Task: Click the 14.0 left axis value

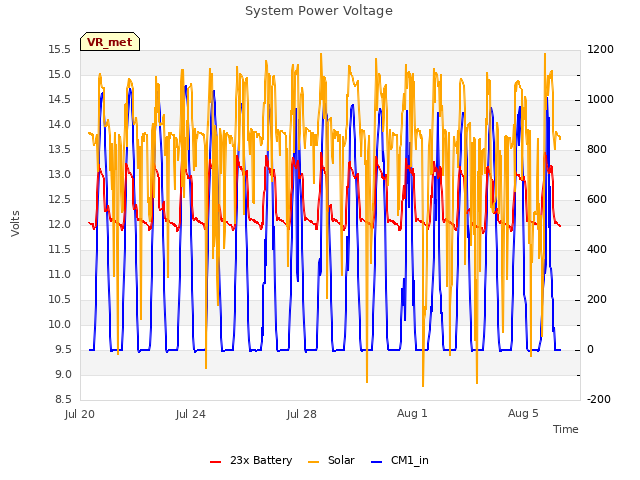Action: (60, 124)
